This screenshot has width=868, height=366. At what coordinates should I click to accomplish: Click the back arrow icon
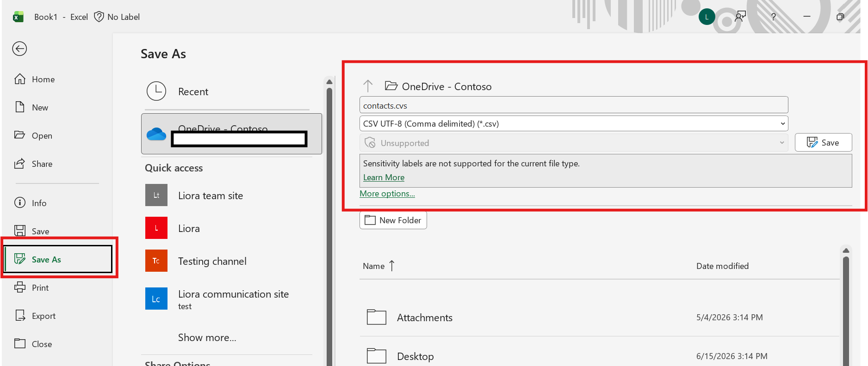[x=19, y=49]
